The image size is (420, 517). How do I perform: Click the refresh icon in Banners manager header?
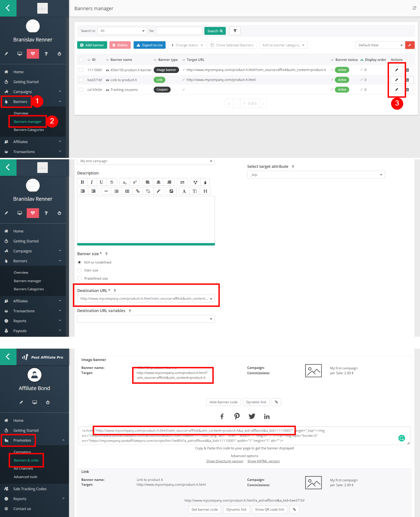click(x=414, y=8)
